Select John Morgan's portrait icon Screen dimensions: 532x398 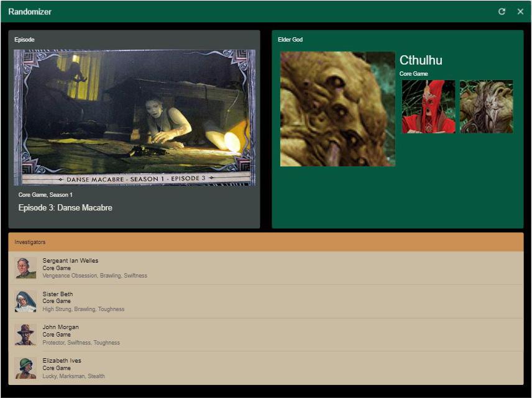click(25, 335)
